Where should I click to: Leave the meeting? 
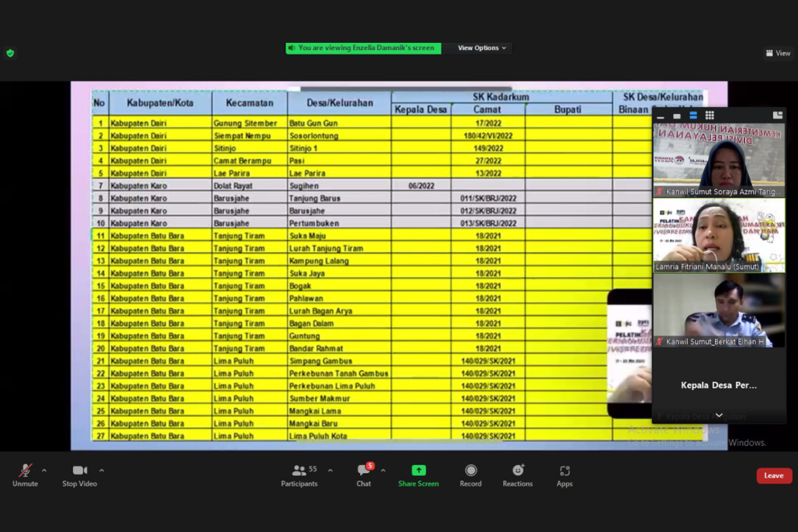tap(774, 476)
